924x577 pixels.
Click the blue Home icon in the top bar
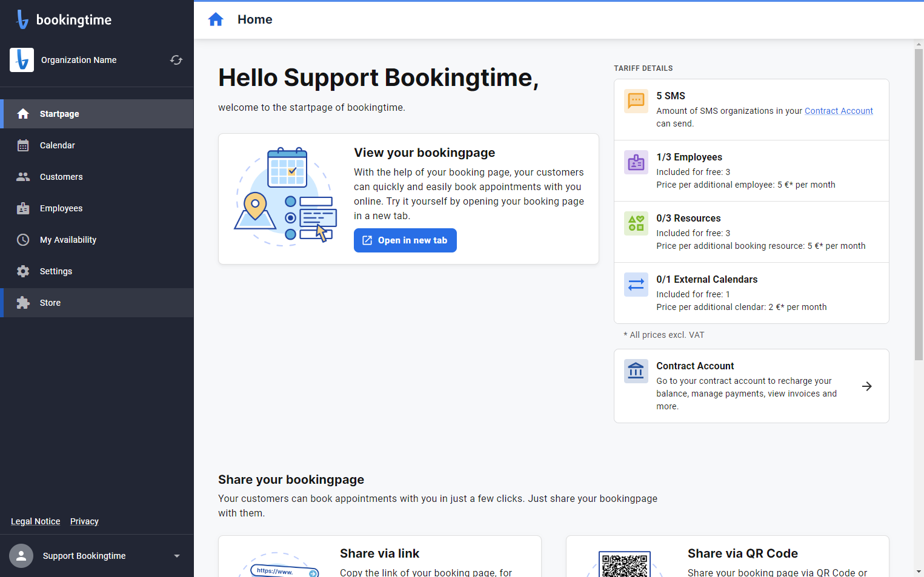coord(216,19)
